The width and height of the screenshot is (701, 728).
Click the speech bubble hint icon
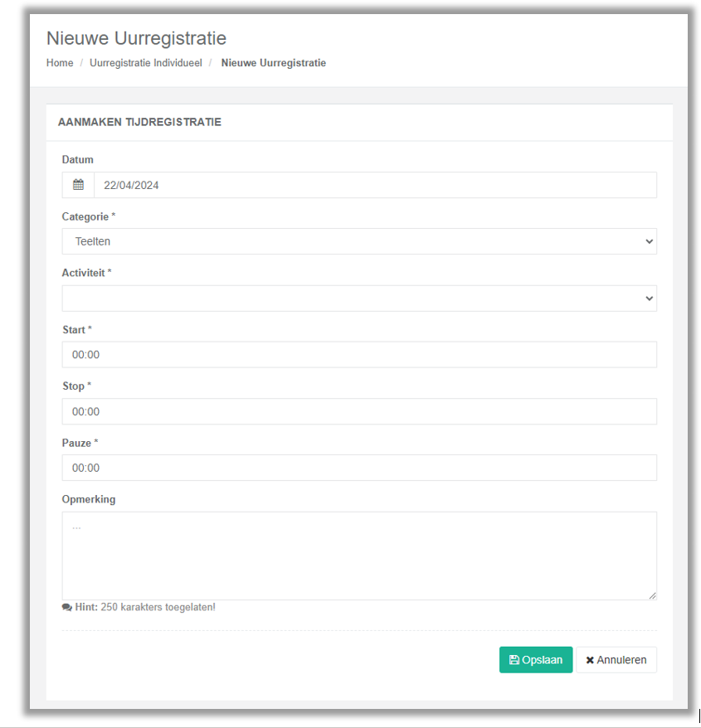point(67,607)
